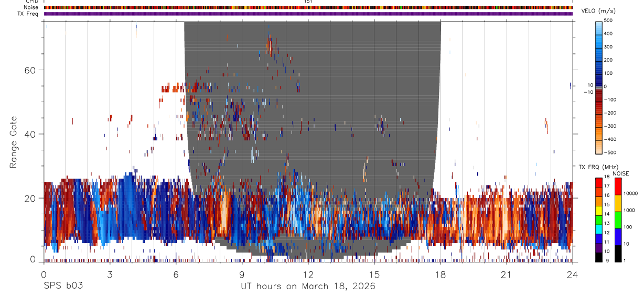644x297 pixels.
Task: Click the 500 velocity scale label
Action: tap(608, 20)
